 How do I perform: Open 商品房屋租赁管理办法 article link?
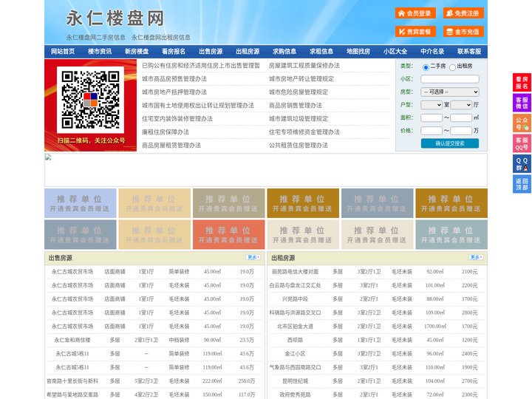point(171,146)
